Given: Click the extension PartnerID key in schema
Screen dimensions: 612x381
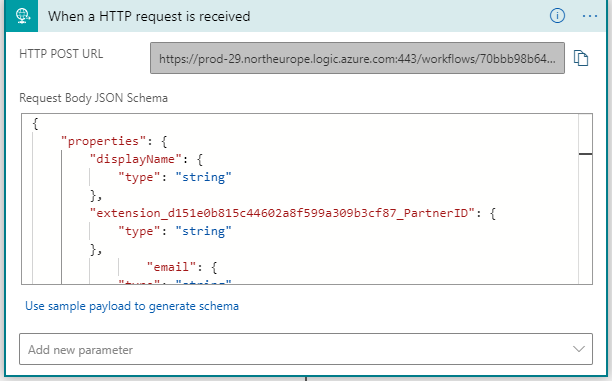Looking at the screenshot, I should [x=282, y=213].
